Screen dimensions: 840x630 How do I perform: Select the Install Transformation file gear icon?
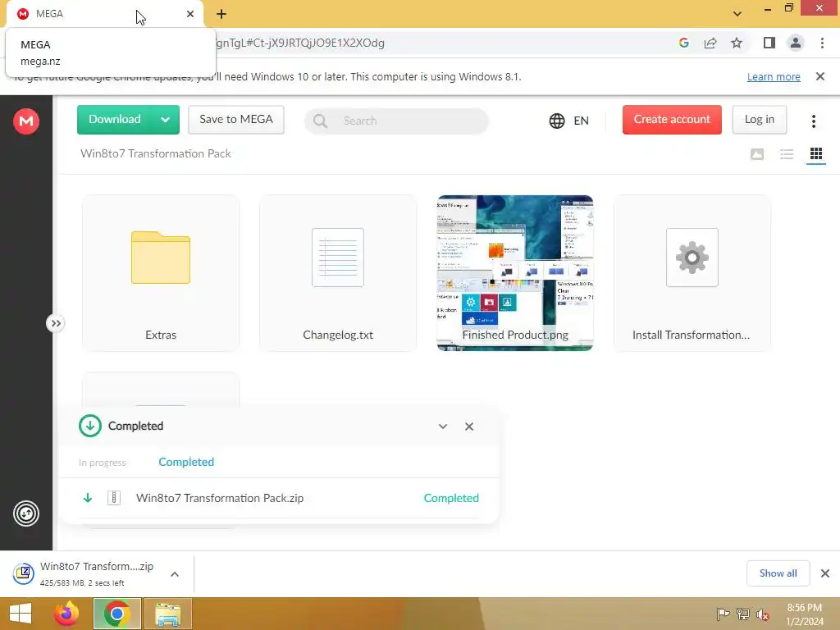(x=692, y=258)
